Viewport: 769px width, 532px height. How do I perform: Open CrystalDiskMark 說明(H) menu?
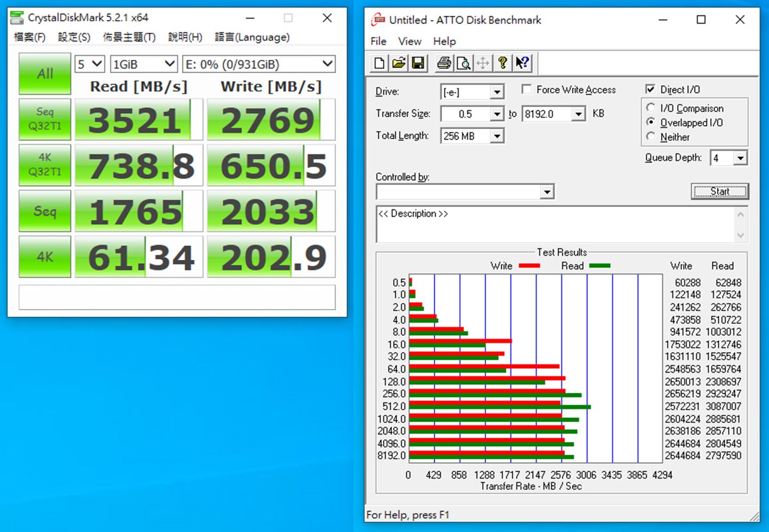click(185, 37)
